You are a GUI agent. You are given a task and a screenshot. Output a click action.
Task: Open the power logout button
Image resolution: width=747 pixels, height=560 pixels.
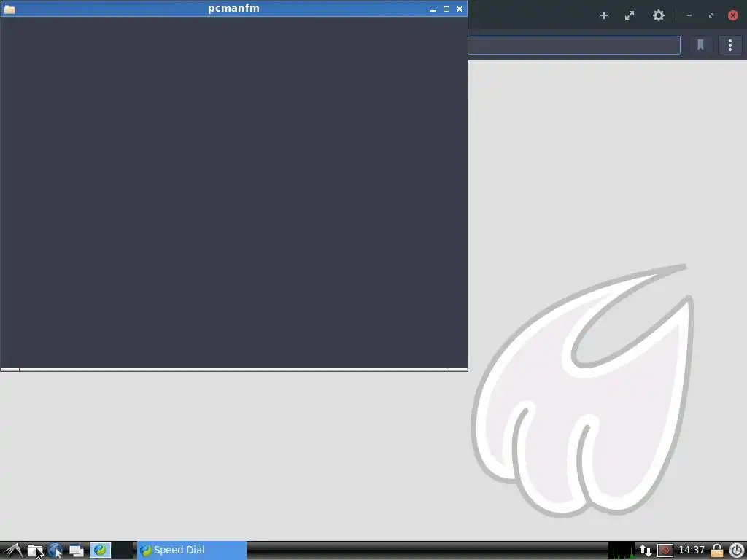(736, 551)
